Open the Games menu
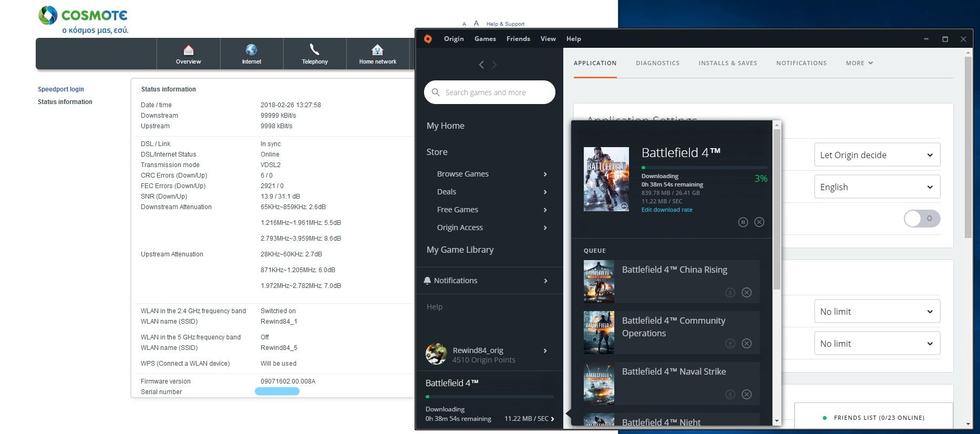Screen dimensions: 980x434 click(x=485, y=39)
